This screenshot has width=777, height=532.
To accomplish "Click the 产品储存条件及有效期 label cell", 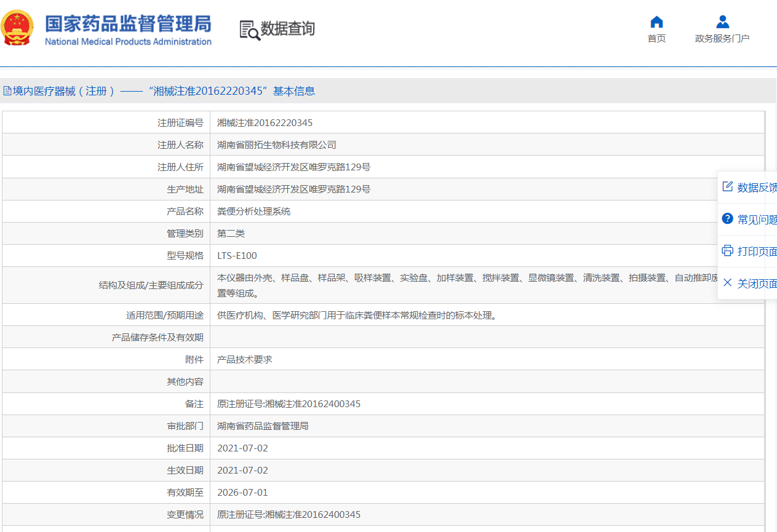I will [106, 338].
